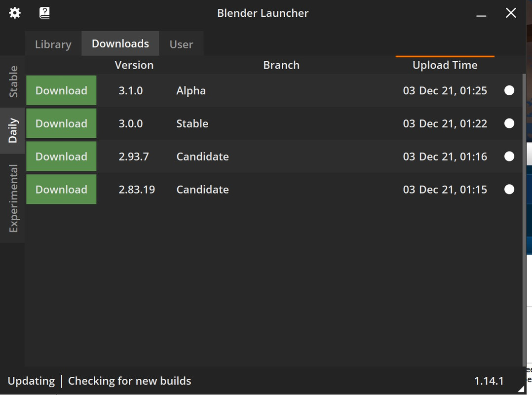532x395 pixels.
Task: Click the Checking for new builds status
Action: [130, 381]
